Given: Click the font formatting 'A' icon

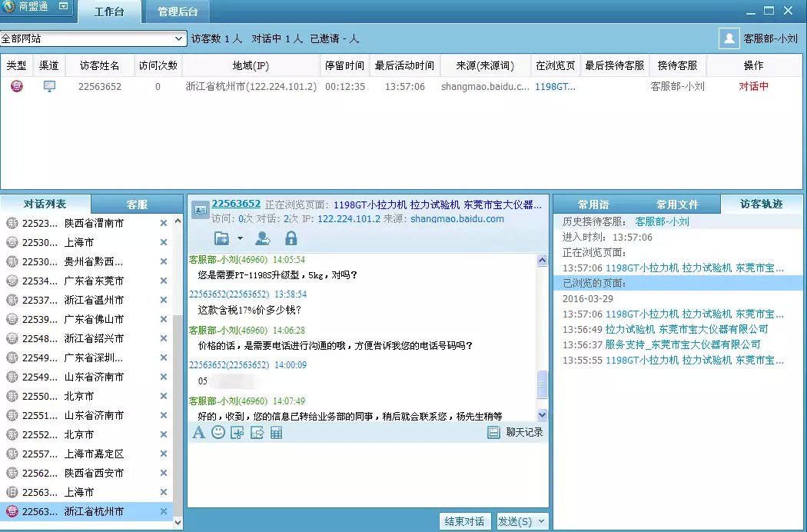Looking at the screenshot, I should [198, 433].
